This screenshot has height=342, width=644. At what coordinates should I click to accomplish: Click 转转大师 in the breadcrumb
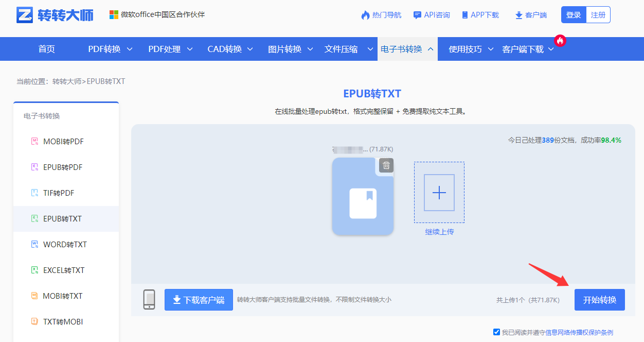coord(67,81)
